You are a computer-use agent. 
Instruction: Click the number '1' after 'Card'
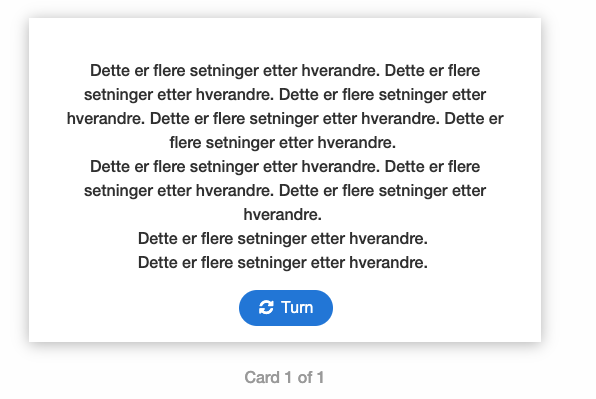click(288, 377)
